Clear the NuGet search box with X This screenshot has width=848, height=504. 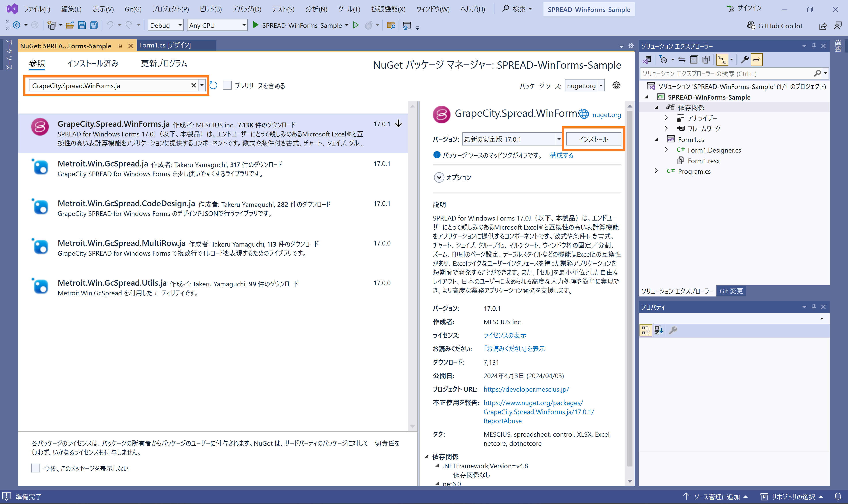[193, 85]
